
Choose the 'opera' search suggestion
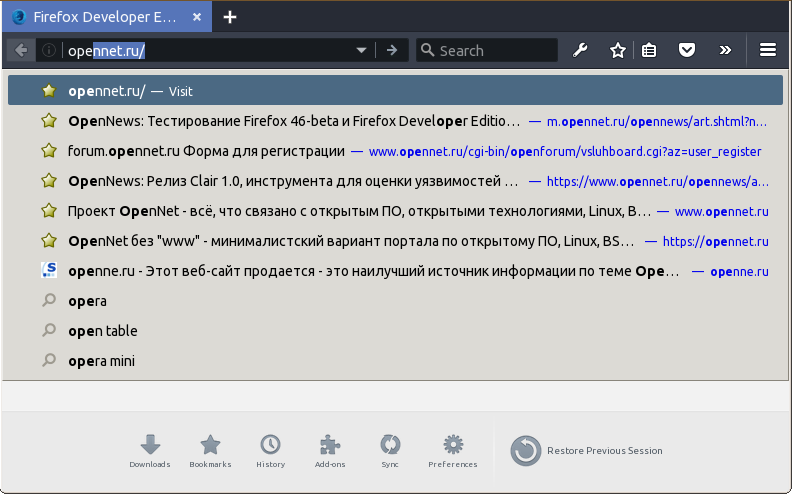point(395,301)
